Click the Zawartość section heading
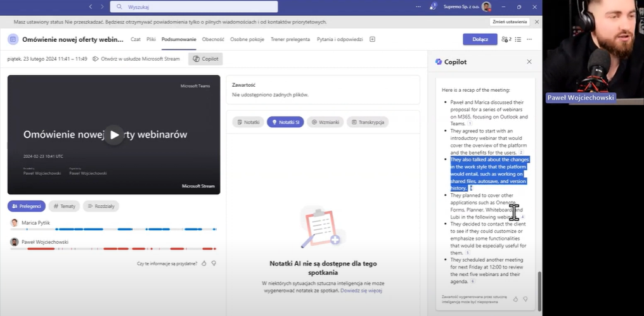Image resolution: width=644 pixels, height=316 pixels. coord(243,85)
